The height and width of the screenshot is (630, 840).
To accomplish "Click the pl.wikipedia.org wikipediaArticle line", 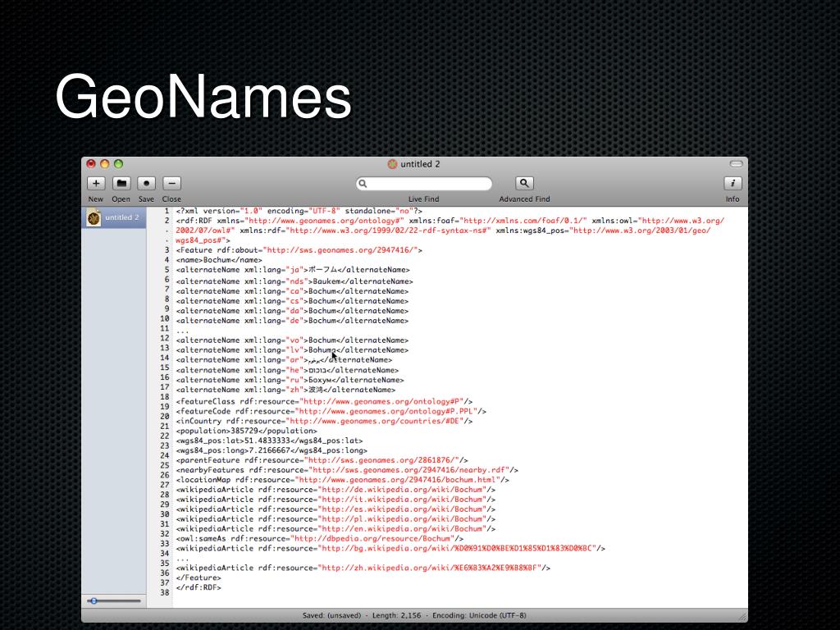I will (336, 519).
